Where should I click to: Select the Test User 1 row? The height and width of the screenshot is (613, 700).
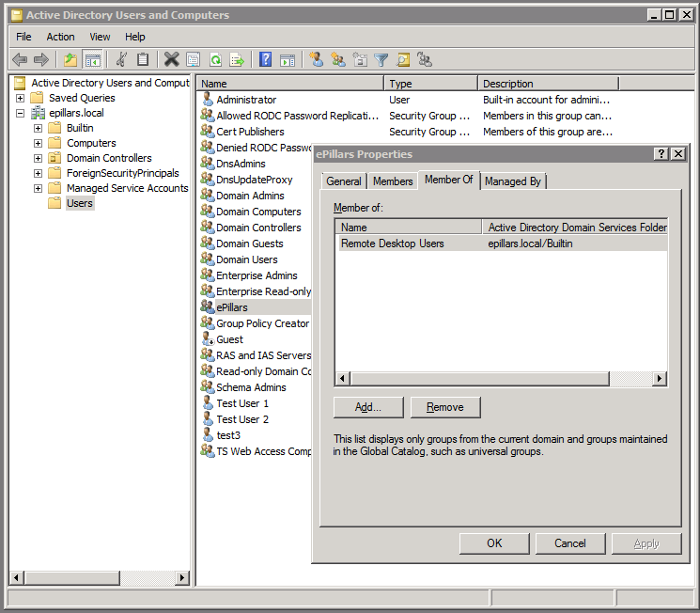tap(242, 403)
